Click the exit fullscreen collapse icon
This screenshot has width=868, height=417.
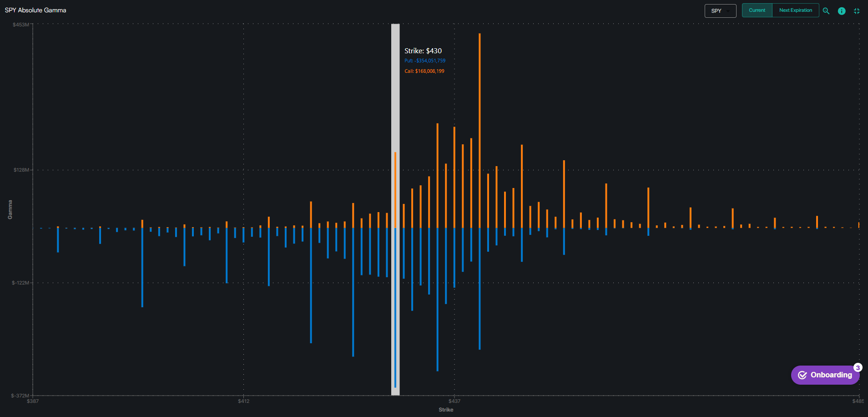[857, 11]
